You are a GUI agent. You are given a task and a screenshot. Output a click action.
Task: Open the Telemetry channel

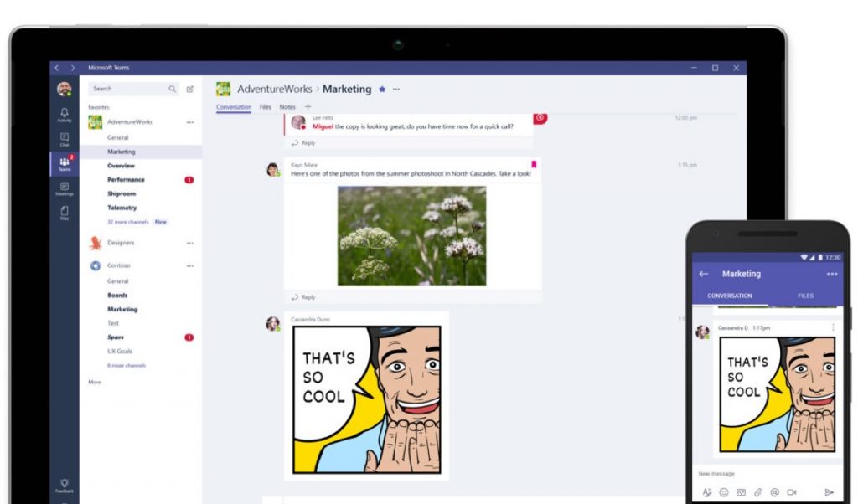pos(122,208)
